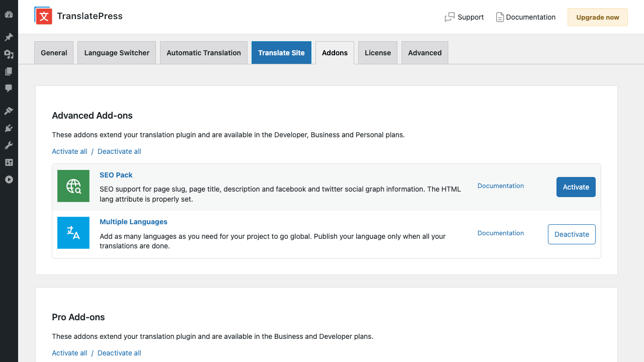Open Settings via the sliders sidebar icon
This screenshot has width=644, height=362.
9,162
